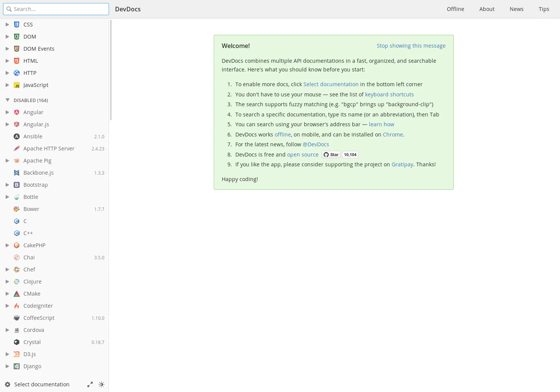Click the Ansible logo icon

(17, 136)
